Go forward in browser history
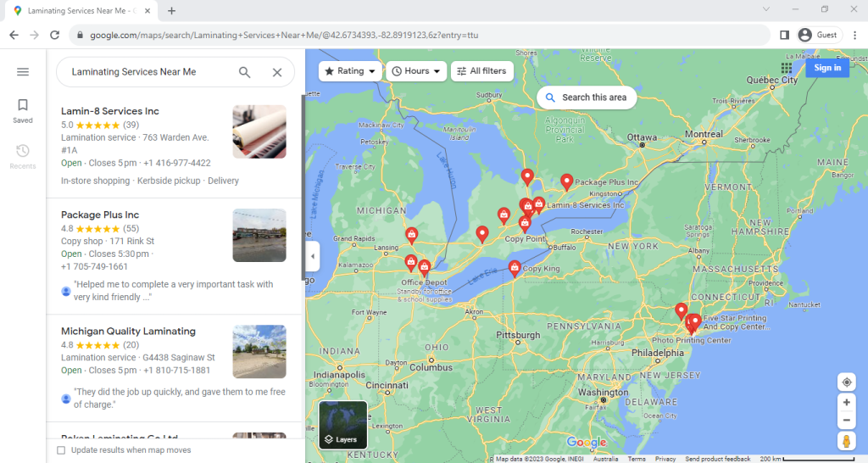Viewport: 868px width, 463px height. (x=34, y=35)
